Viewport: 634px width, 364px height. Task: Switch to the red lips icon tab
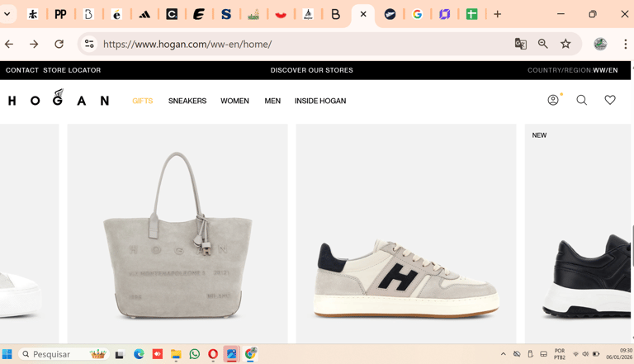click(x=281, y=15)
